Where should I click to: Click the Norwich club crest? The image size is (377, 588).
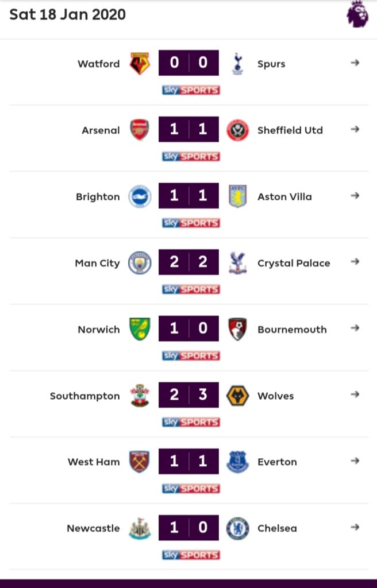(140, 329)
